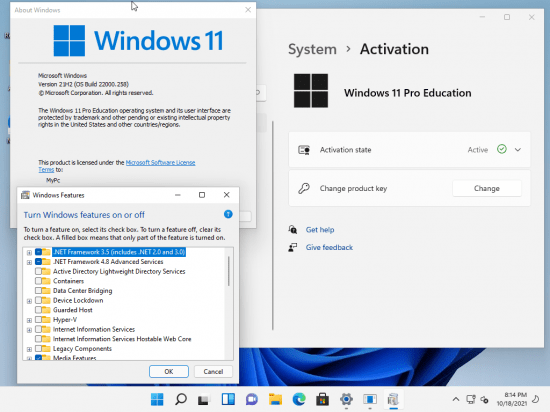Click the green activation checkmark icon
Screen dimensions: 550x412
pos(502,149)
